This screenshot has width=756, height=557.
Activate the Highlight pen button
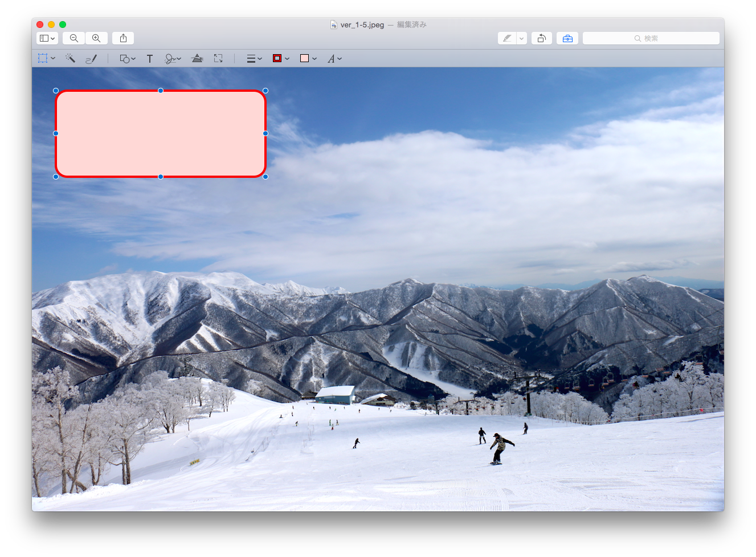[x=507, y=38]
